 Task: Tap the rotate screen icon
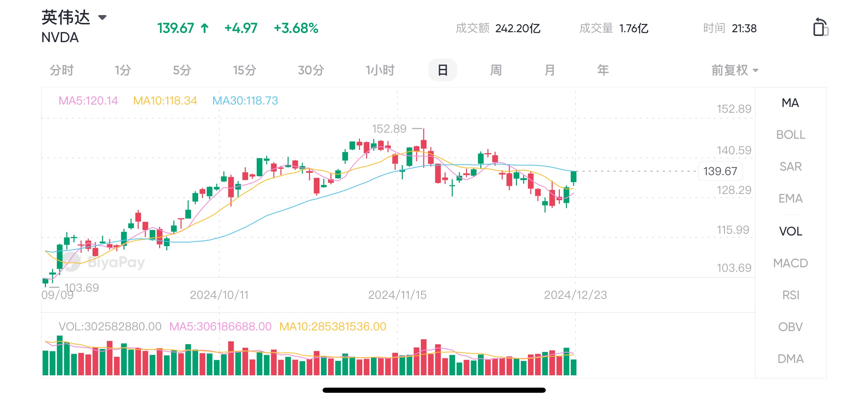[821, 27]
